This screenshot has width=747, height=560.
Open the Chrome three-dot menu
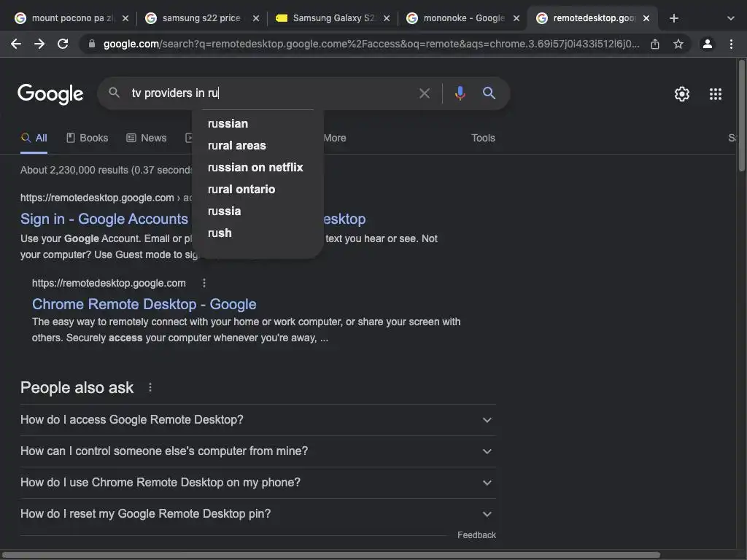731,44
